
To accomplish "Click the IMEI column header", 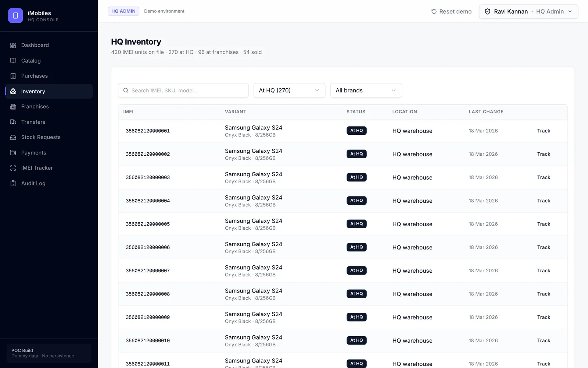I will pyautogui.click(x=128, y=112).
